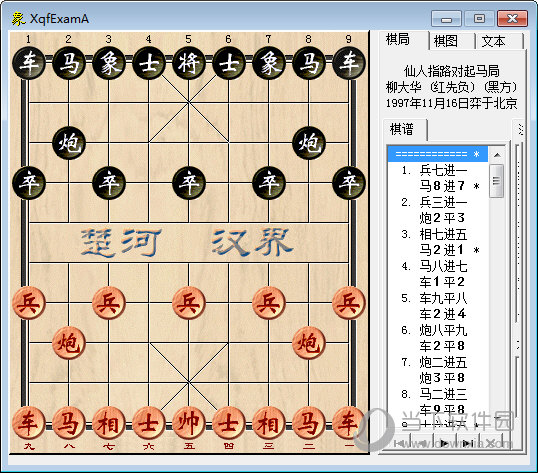Select the red center pawn on file 五

click(x=189, y=303)
